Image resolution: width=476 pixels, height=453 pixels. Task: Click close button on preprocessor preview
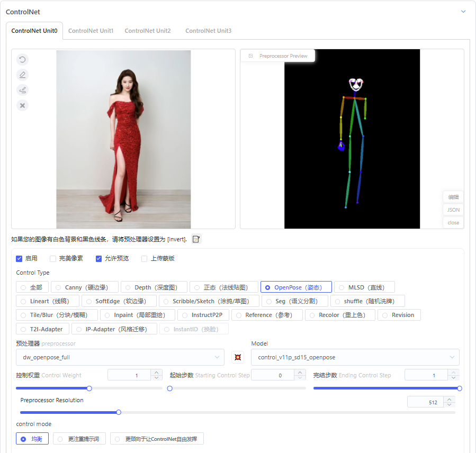(x=453, y=222)
